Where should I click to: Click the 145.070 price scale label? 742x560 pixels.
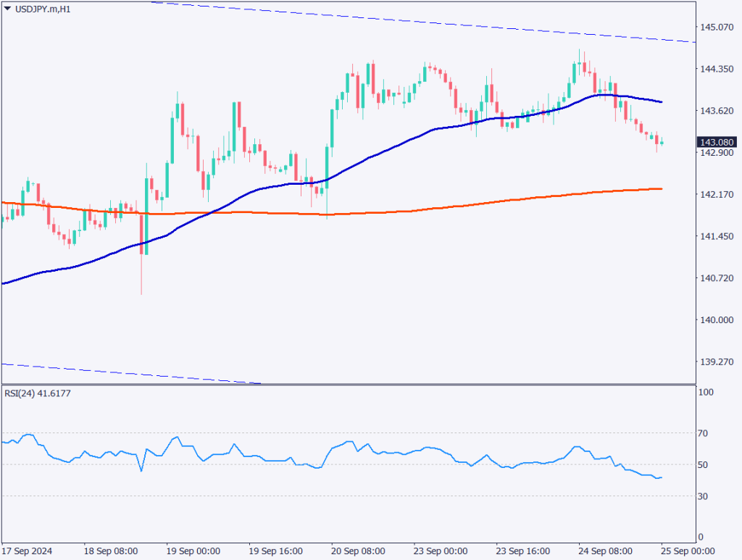pos(717,28)
